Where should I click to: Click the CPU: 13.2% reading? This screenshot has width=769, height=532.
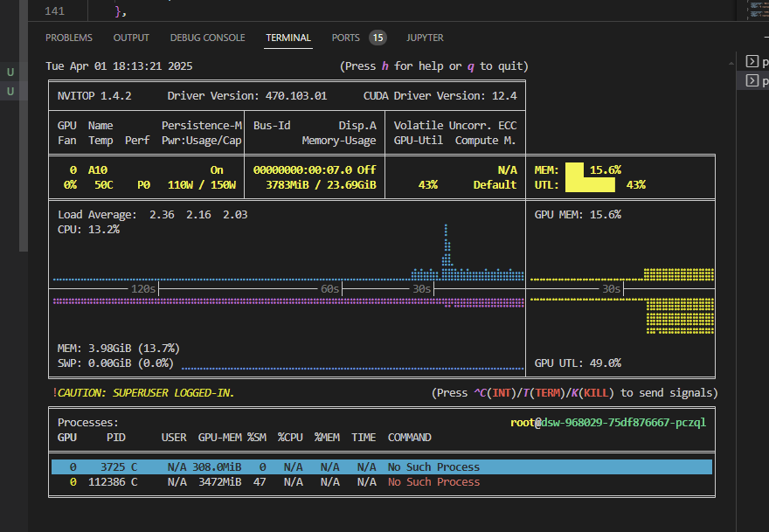click(x=88, y=230)
